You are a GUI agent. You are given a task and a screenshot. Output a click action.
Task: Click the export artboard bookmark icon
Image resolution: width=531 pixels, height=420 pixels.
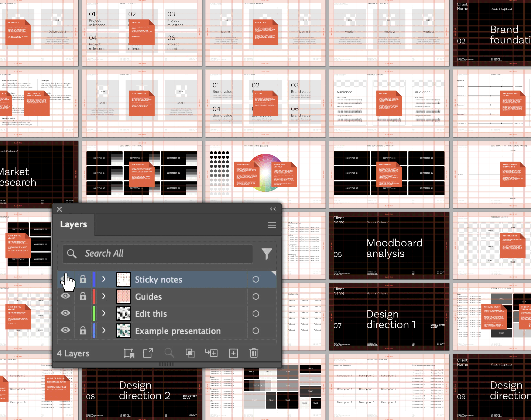pos(129,353)
